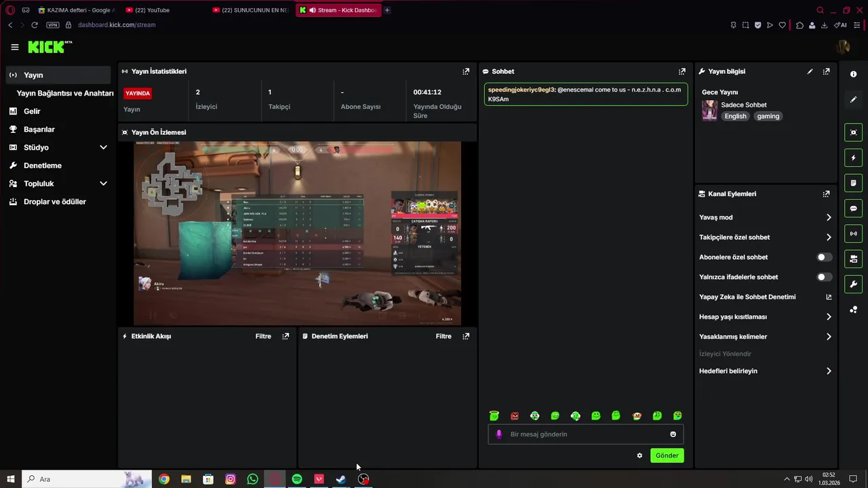Open new browser tab with plus button

pos(387,10)
